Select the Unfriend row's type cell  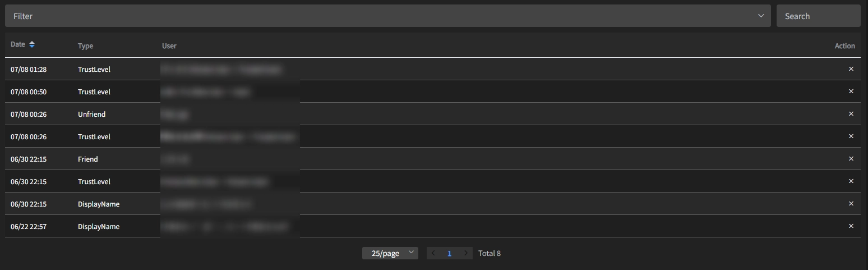tap(91, 114)
